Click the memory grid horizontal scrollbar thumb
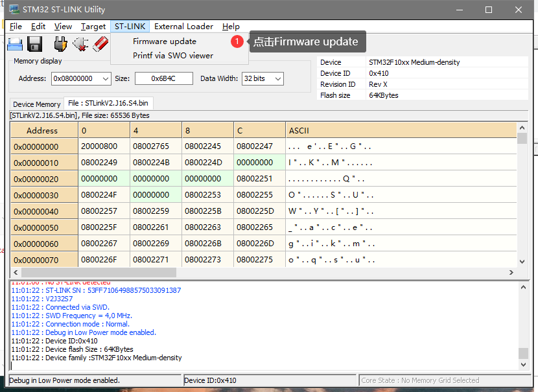 coord(99,272)
